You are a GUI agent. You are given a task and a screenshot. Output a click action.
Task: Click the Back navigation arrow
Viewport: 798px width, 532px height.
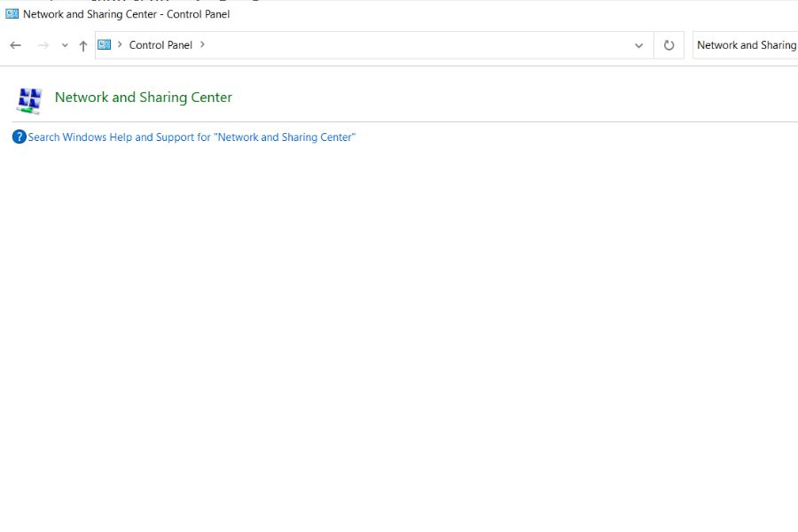15,45
